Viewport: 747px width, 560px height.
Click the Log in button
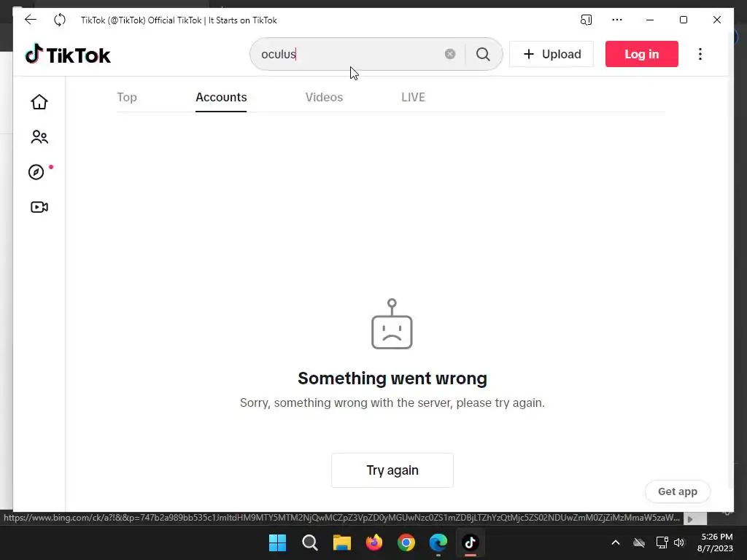(x=641, y=54)
